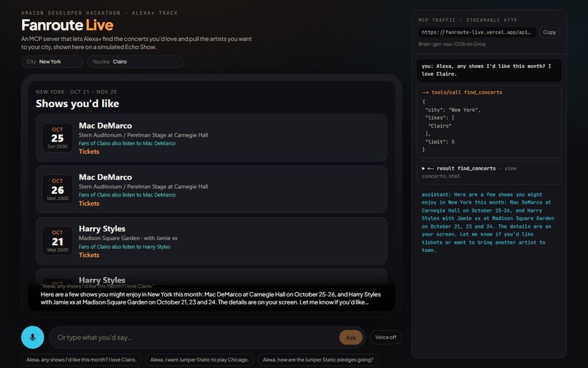Click 'Madison Square Garden · with Jamie xx' text
The width and height of the screenshot is (588, 368).
(x=128, y=238)
